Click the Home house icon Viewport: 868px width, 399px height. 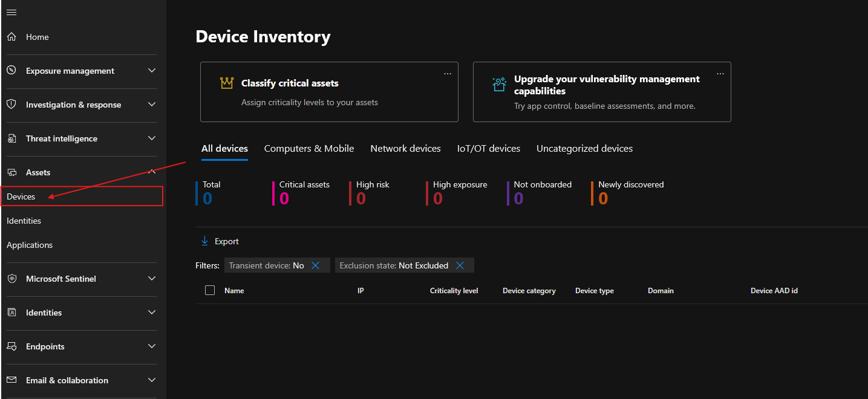click(x=11, y=37)
